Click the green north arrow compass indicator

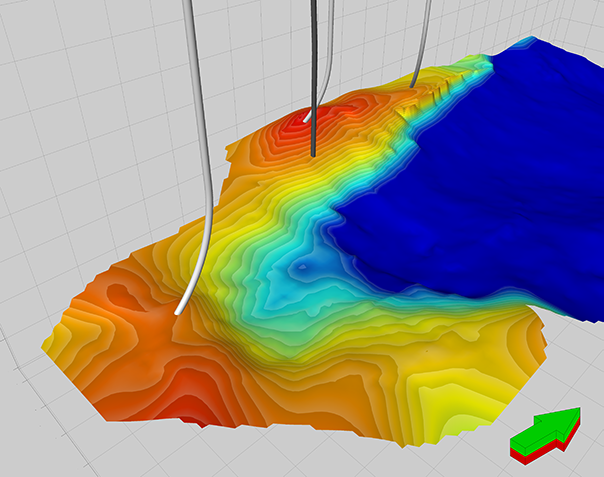pos(545,435)
